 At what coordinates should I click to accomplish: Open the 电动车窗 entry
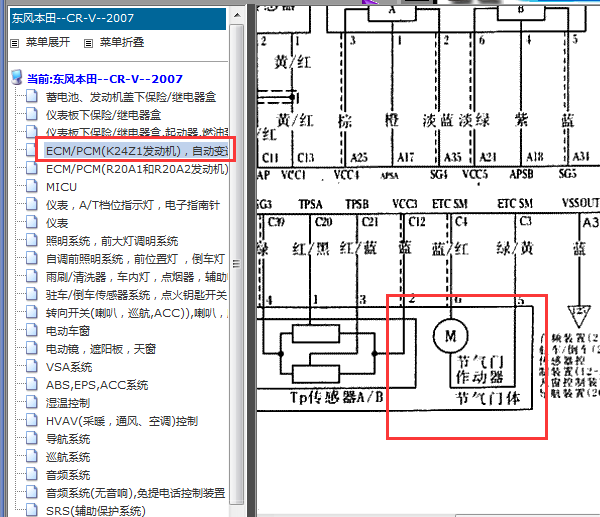coord(68,331)
